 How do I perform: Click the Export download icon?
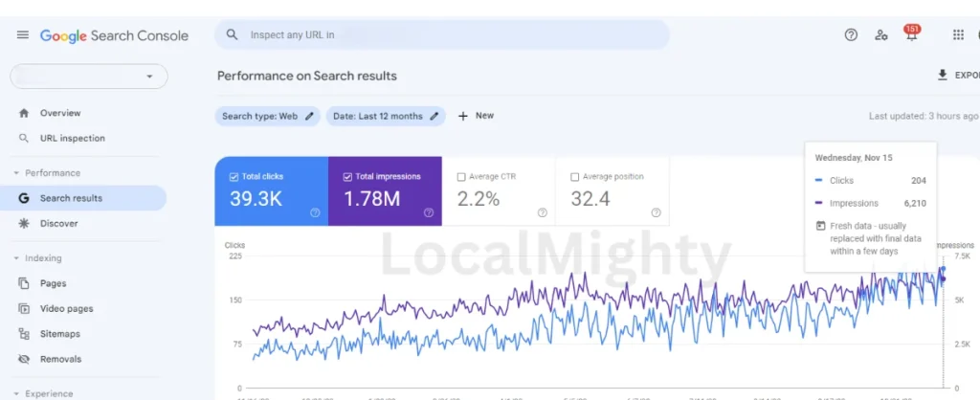(x=943, y=75)
